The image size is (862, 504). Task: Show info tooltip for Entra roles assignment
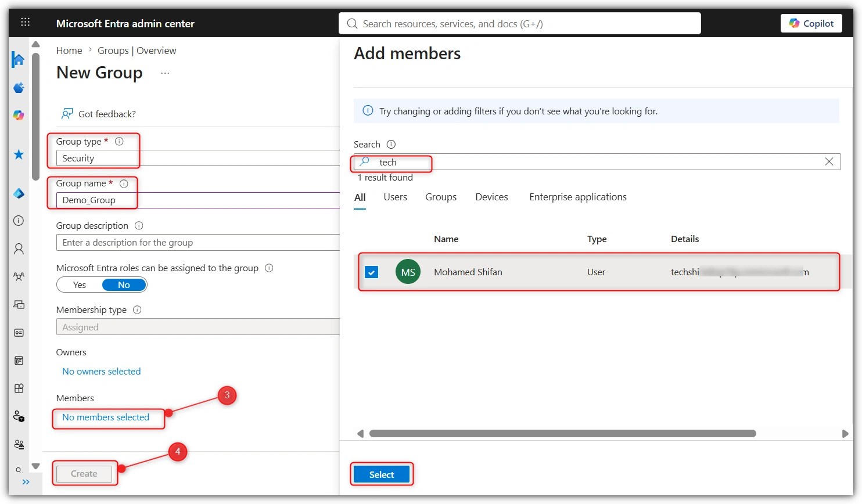pos(269,268)
